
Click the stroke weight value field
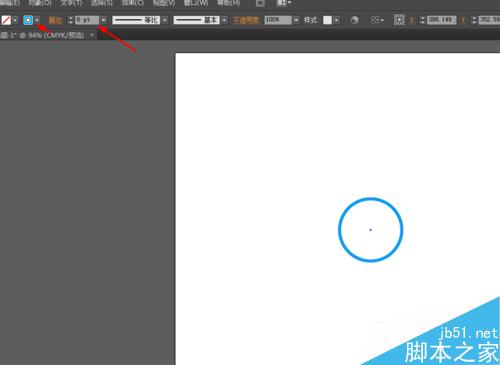point(87,20)
